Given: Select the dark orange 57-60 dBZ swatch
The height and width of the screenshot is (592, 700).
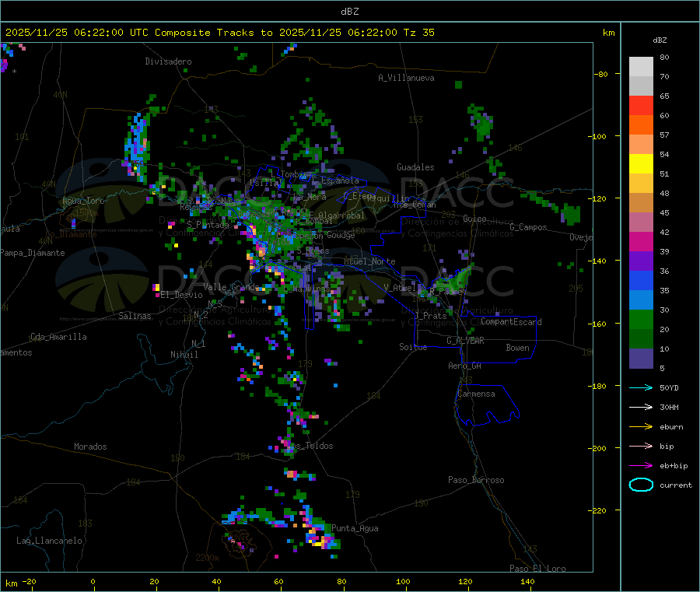Looking at the screenshot, I should point(641,125).
